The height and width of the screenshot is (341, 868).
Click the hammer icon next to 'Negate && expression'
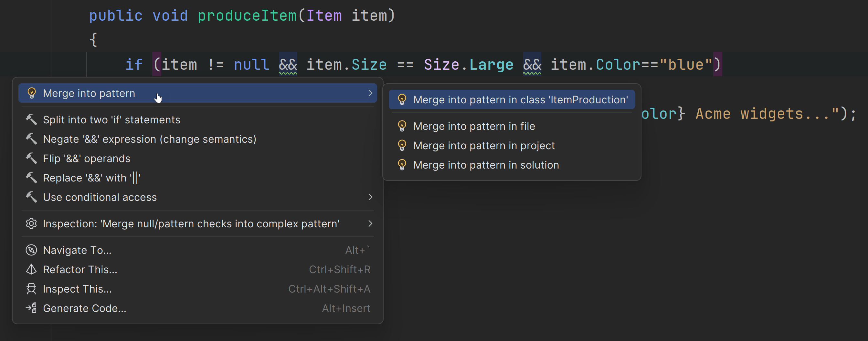(31, 139)
